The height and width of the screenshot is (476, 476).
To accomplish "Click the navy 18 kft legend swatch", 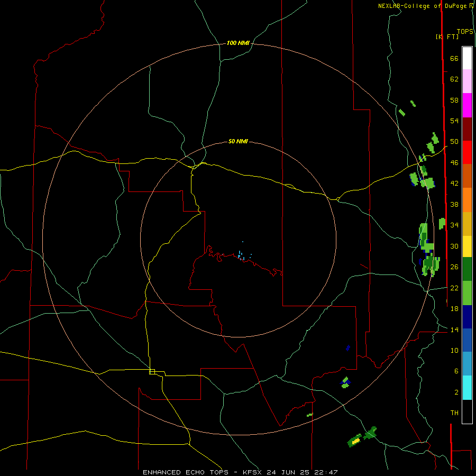I will click(x=467, y=317).
